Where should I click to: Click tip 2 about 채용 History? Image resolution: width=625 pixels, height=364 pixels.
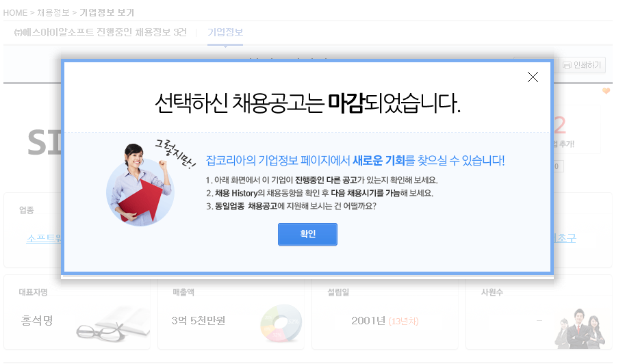click(320, 193)
